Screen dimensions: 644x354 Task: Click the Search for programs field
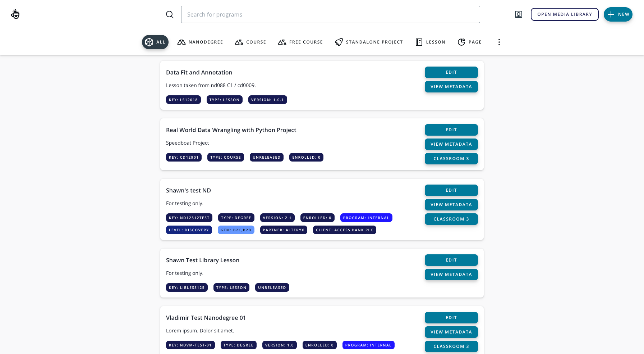click(330, 14)
